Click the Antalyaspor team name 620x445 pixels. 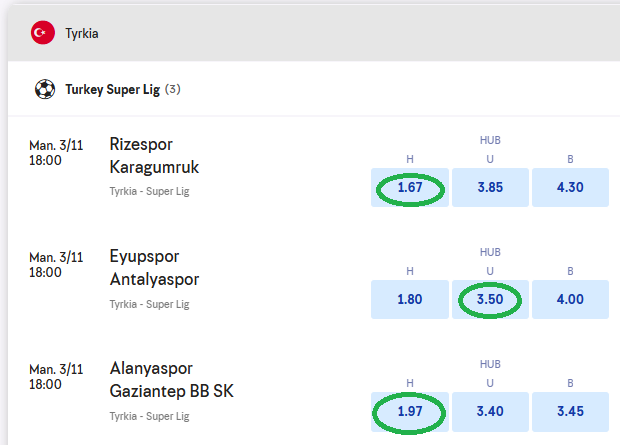(154, 278)
